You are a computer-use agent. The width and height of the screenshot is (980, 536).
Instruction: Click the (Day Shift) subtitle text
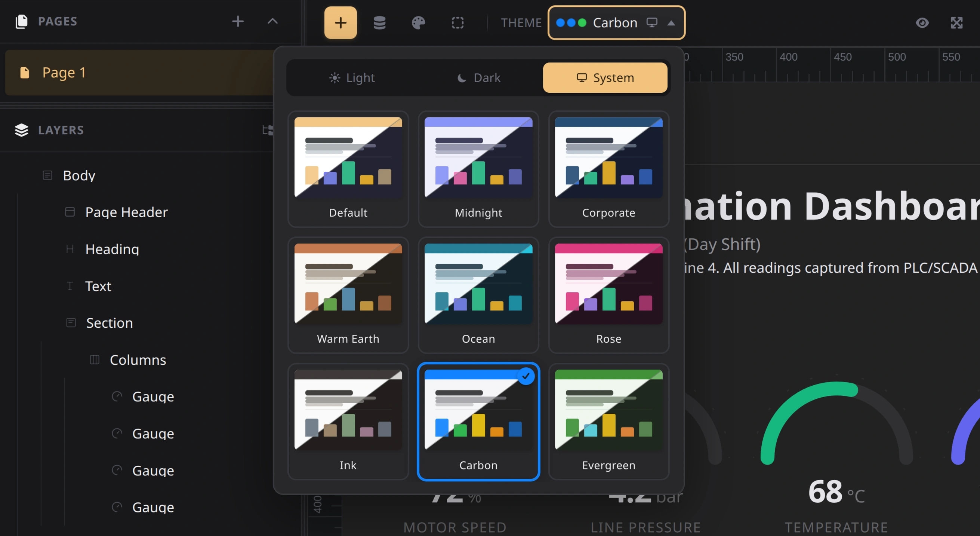[x=722, y=244]
